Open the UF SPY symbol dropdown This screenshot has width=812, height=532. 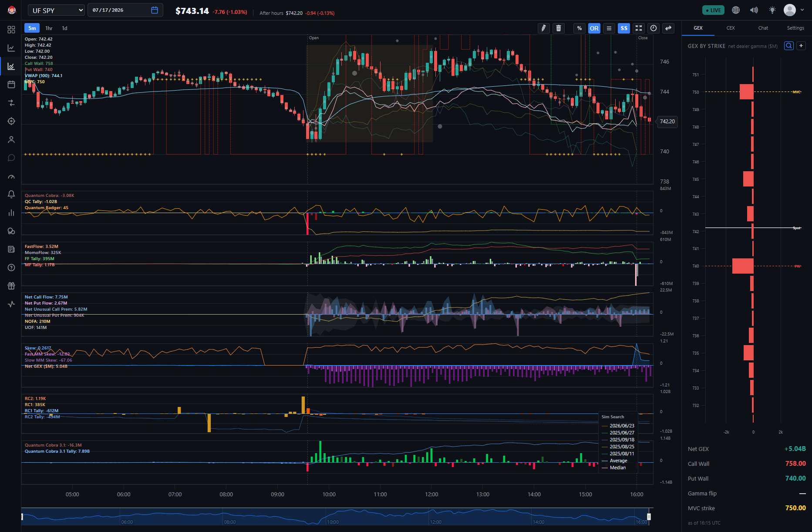[57, 10]
